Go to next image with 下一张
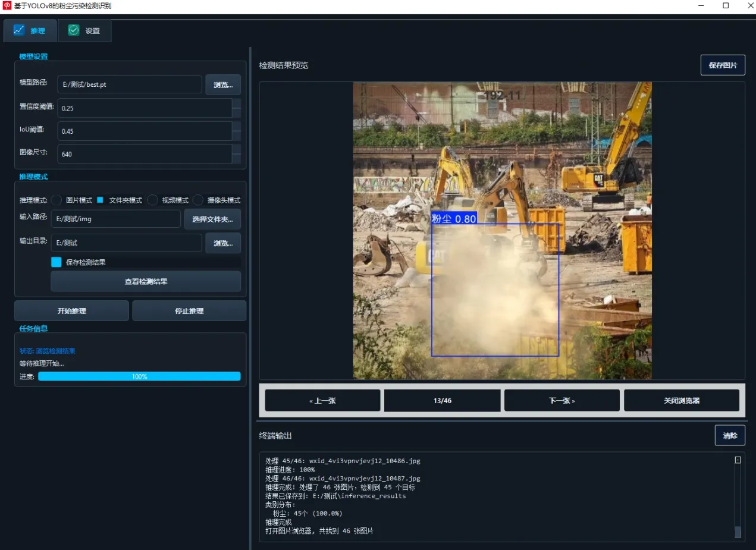 562,400
